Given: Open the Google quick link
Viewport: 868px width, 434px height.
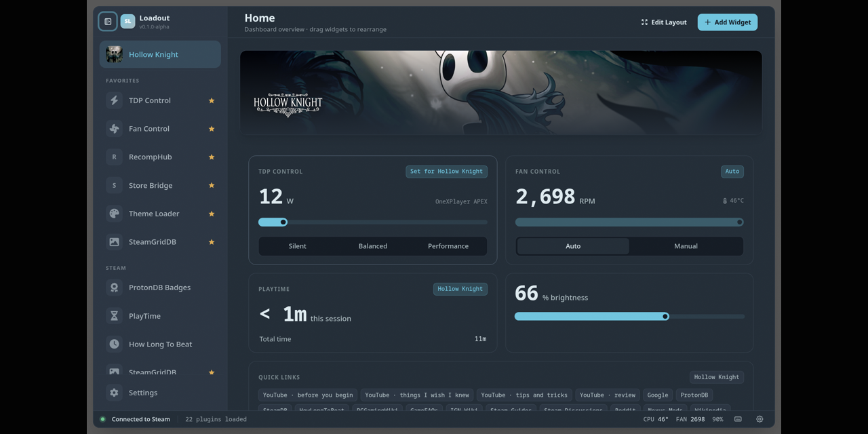Looking at the screenshot, I should [x=658, y=395].
